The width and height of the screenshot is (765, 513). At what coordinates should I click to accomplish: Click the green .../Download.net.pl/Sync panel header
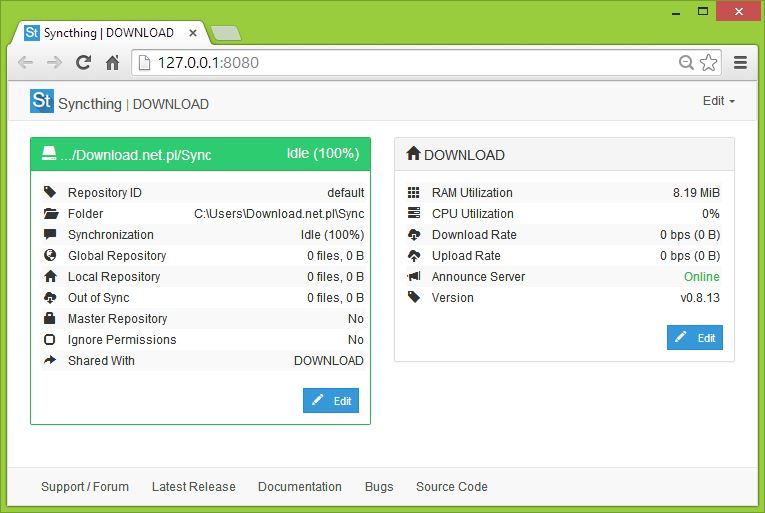point(201,154)
